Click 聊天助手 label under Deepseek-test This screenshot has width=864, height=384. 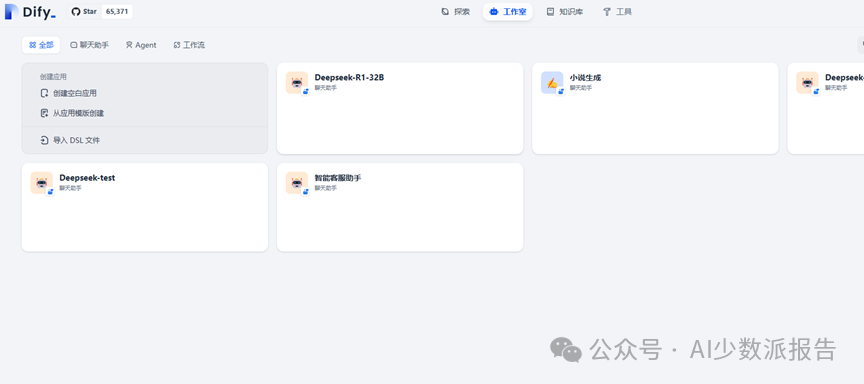pyautogui.click(x=70, y=188)
